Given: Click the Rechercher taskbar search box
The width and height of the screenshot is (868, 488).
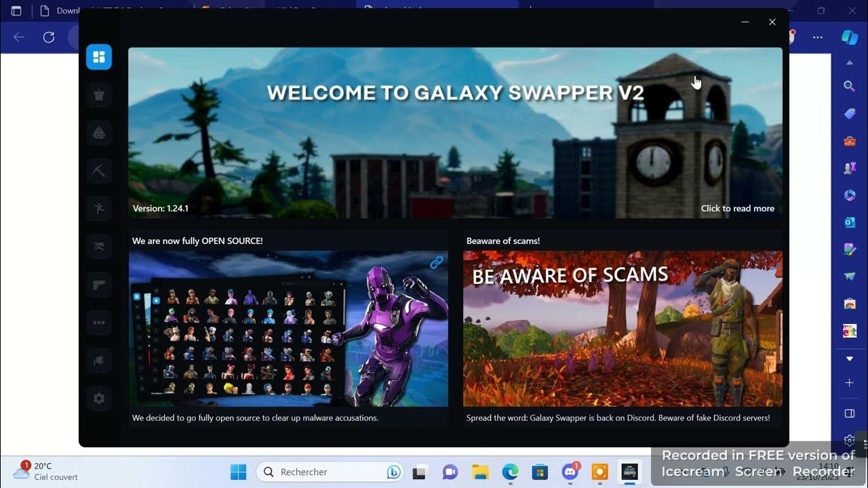Looking at the screenshot, I should pos(330,472).
